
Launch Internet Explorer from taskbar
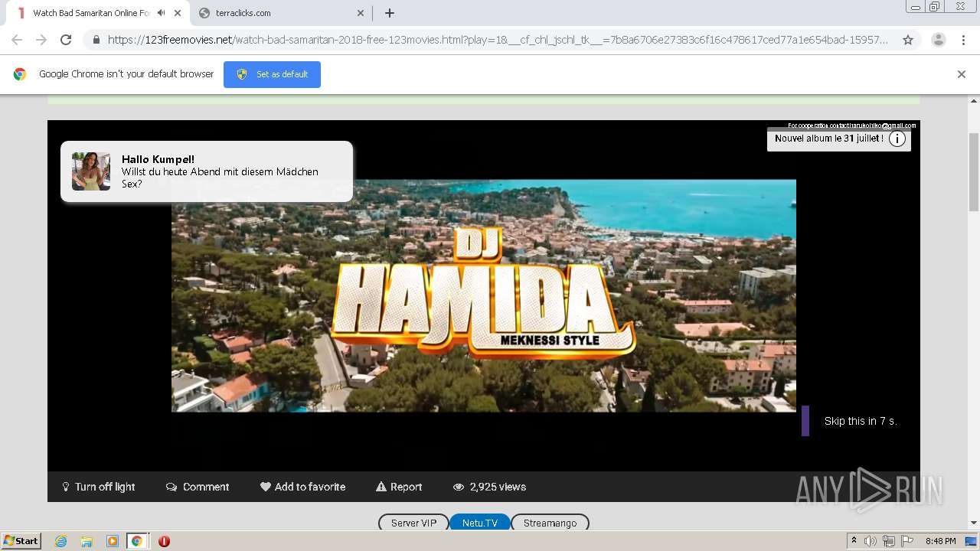click(x=61, y=541)
